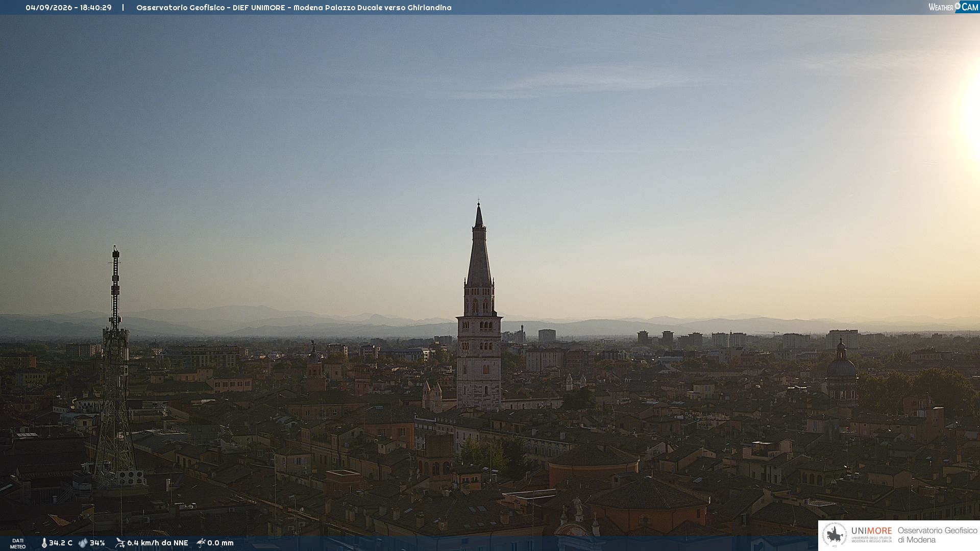The image size is (980, 551).
Task: Click the Osservatorio Geofisico DIEF UNIMORE title
Action: click(294, 8)
